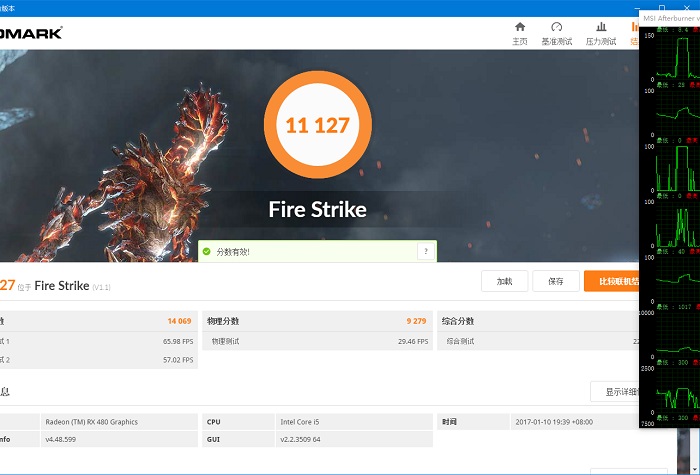Click the question mark help button

(x=426, y=251)
